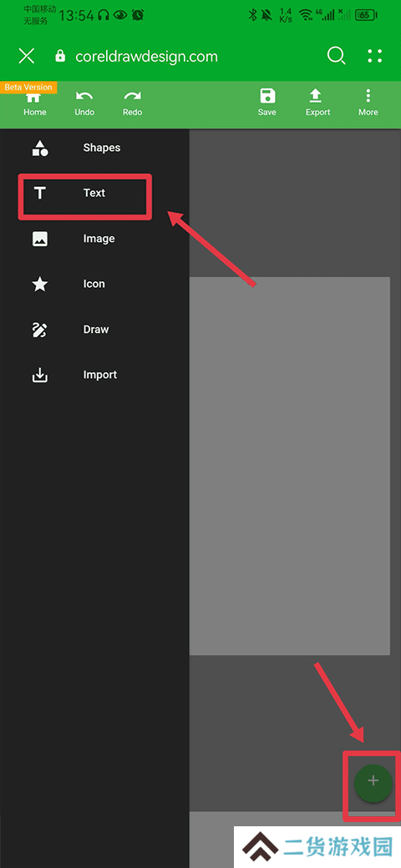Click the gray canvas area

click(290, 466)
